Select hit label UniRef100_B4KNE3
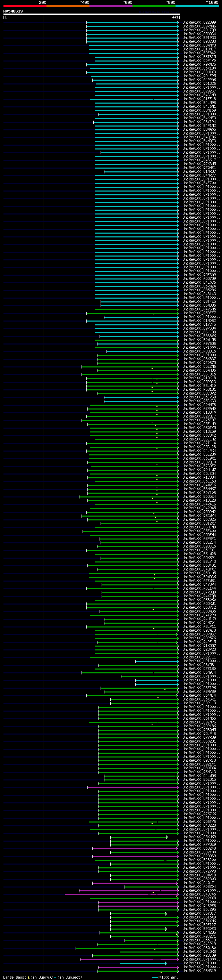The image size is (222, 980). [x=199, y=118]
